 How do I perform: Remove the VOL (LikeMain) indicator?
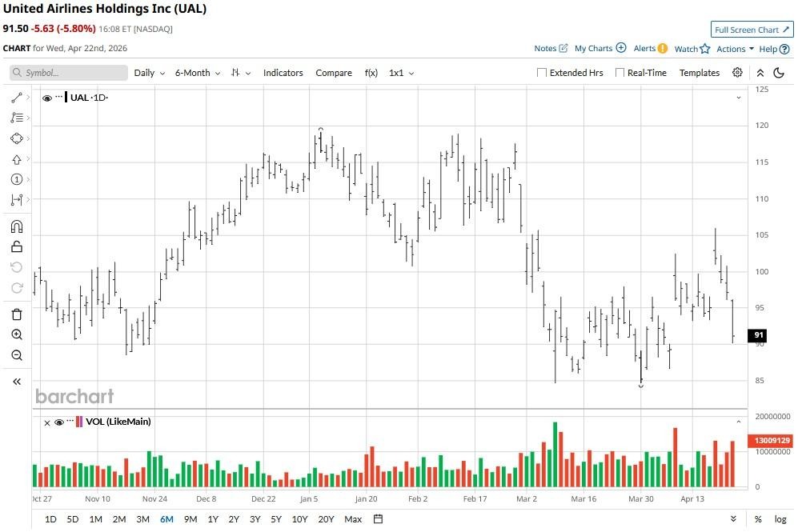pos(46,422)
